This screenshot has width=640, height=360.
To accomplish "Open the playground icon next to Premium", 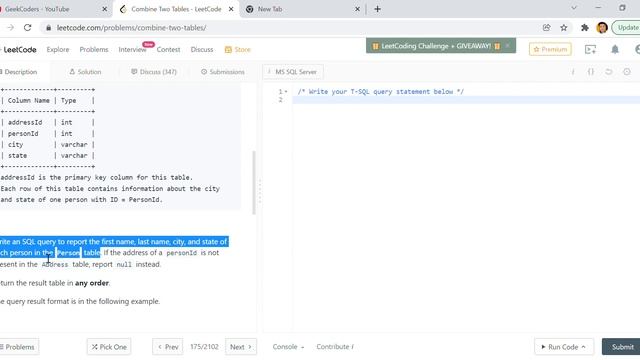I will click(x=590, y=49).
